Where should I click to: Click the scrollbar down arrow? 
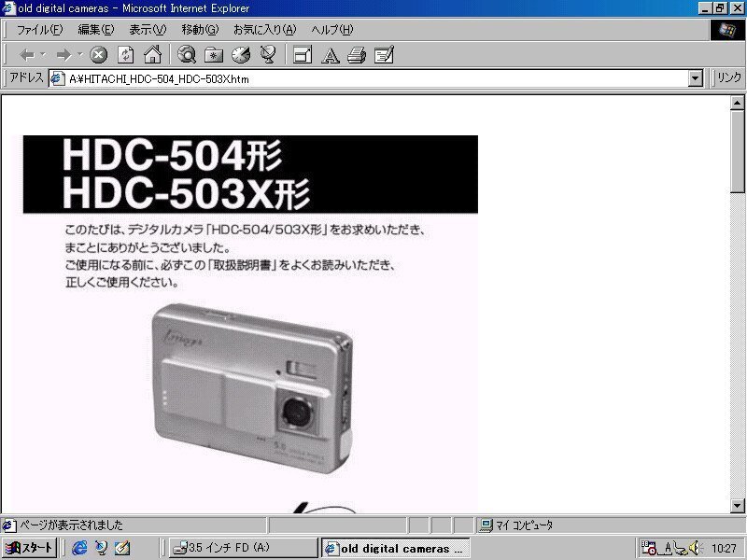click(737, 506)
